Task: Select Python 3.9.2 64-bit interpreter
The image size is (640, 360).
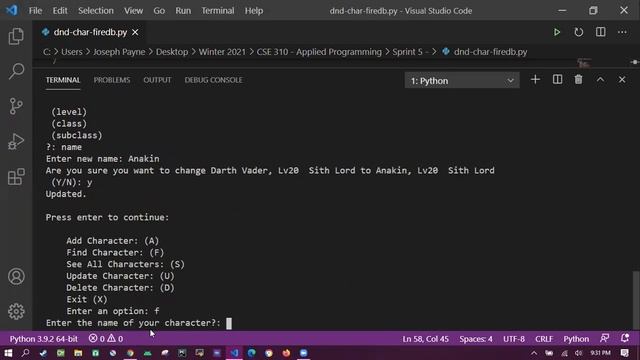Action: [x=44, y=339]
